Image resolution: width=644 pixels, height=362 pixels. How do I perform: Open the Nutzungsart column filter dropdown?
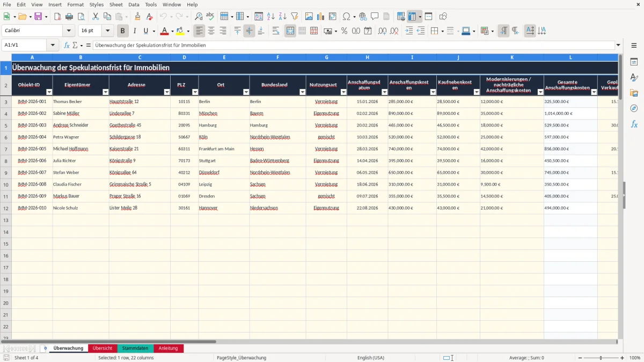[x=343, y=92]
